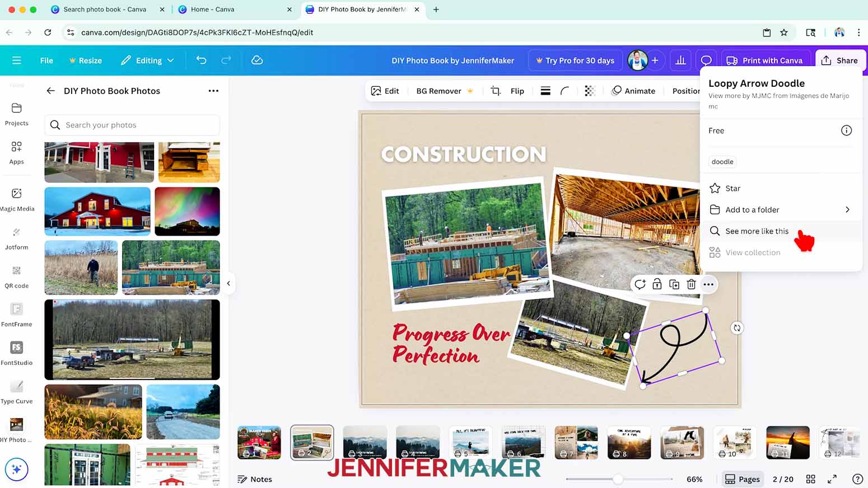Click Print with Canva
This screenshot has height=488, width=868.
(x=765, y=60)
